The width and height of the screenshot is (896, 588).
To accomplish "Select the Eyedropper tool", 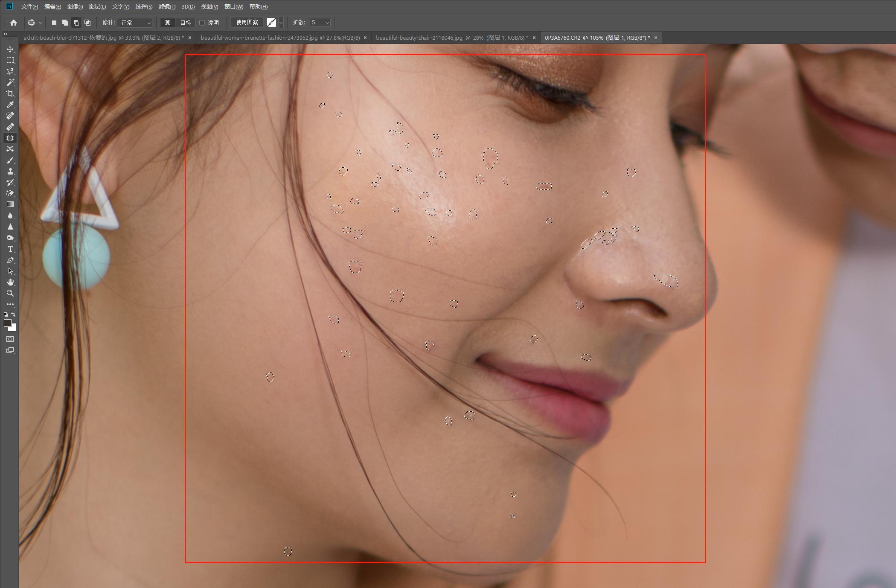I will point(10,105).
